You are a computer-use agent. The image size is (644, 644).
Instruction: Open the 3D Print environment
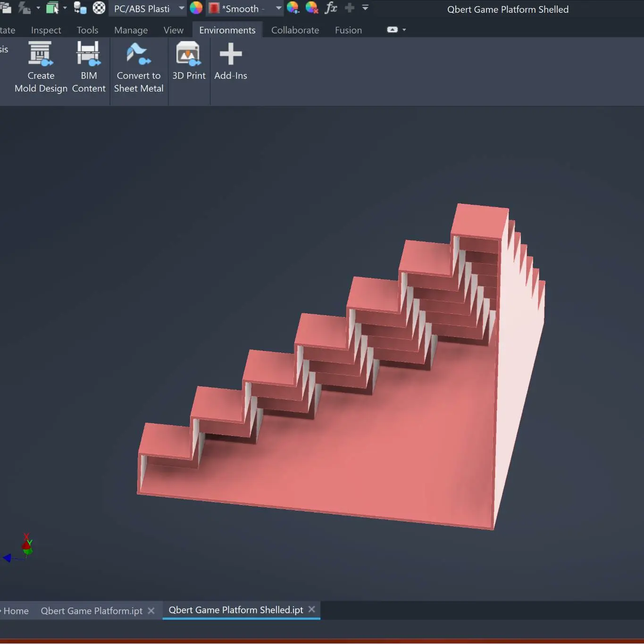tap(189, 61)
